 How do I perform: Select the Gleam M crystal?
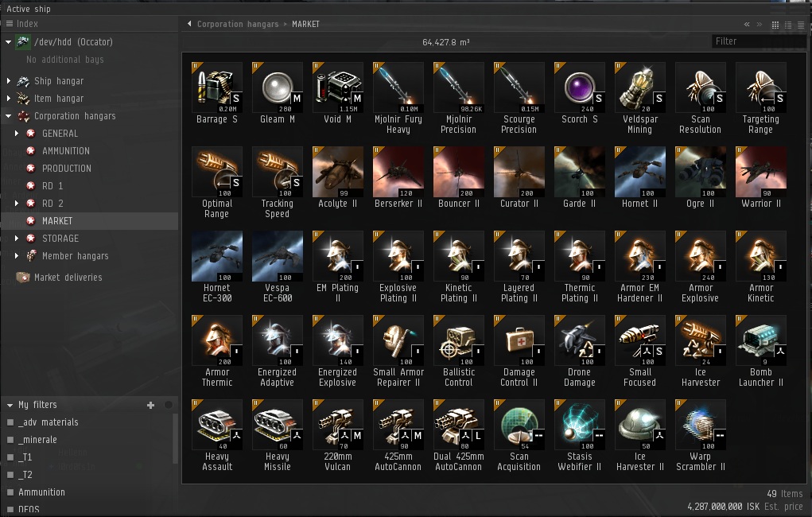point(277,93)
